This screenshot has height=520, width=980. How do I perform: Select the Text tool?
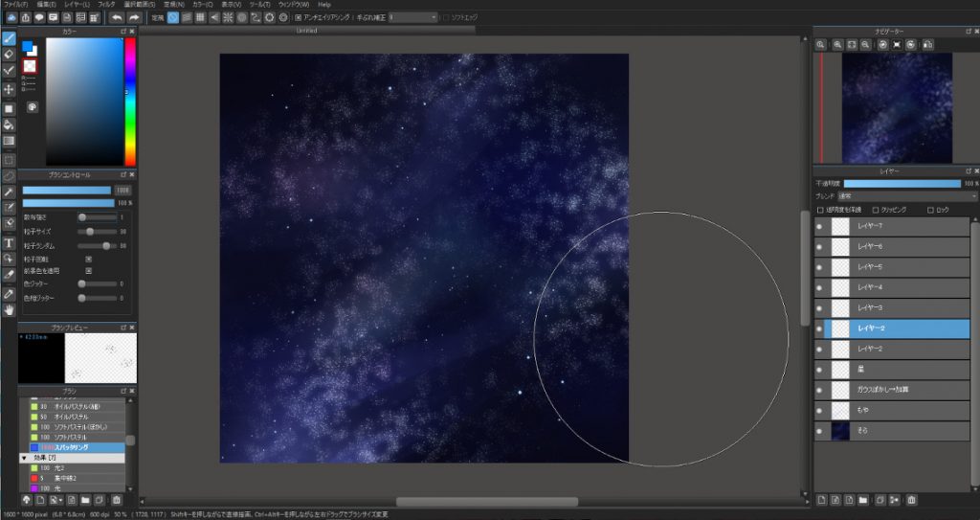point(9,243)
